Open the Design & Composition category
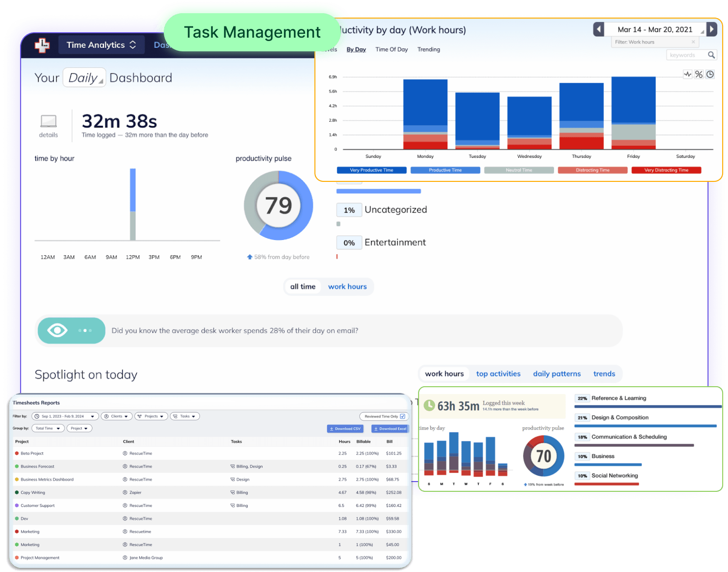 click(x=620, y=418)
